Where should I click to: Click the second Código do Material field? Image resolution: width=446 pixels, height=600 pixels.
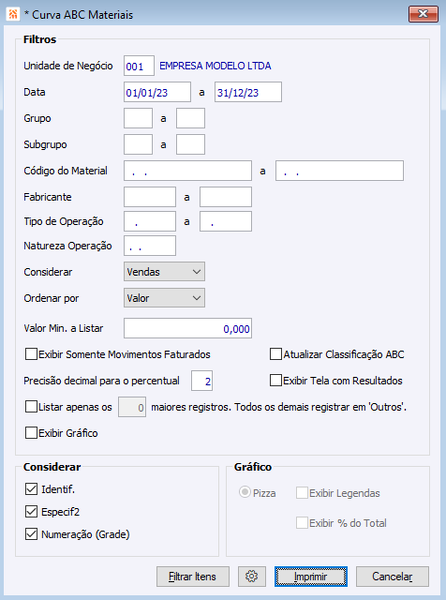340,171
